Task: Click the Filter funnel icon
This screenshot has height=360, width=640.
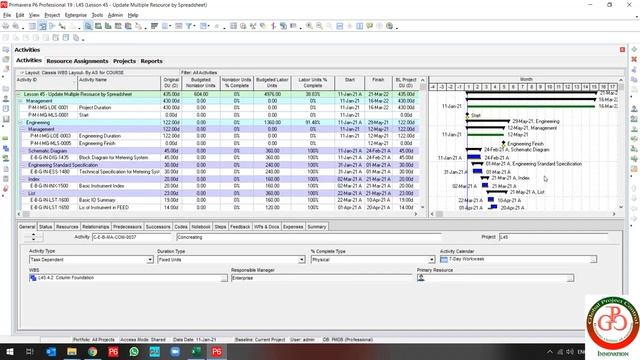Action: click(189, 26)
